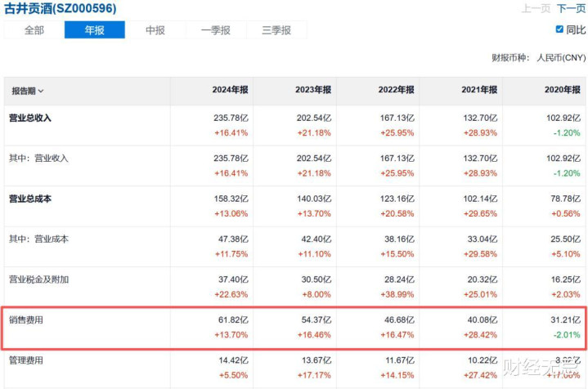Click the 2020年报 column header
This screenshot has height=389, width=588.
pos(563,91)
